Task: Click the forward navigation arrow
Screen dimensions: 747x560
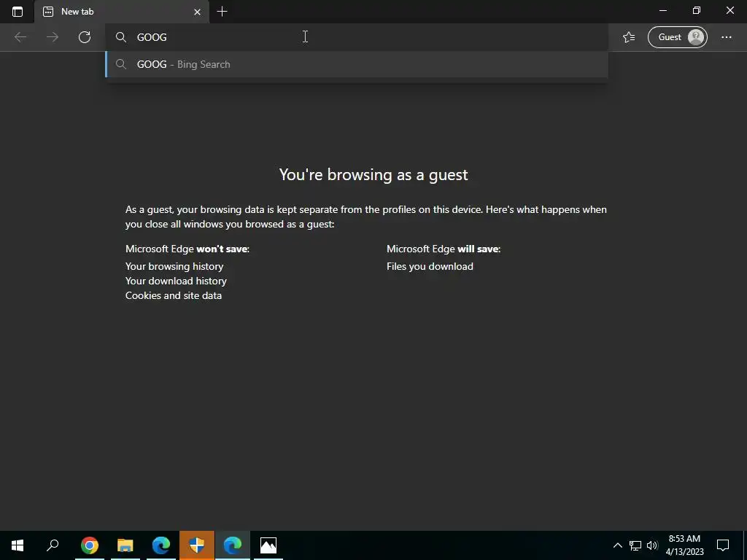Action: tap(53, 37)
